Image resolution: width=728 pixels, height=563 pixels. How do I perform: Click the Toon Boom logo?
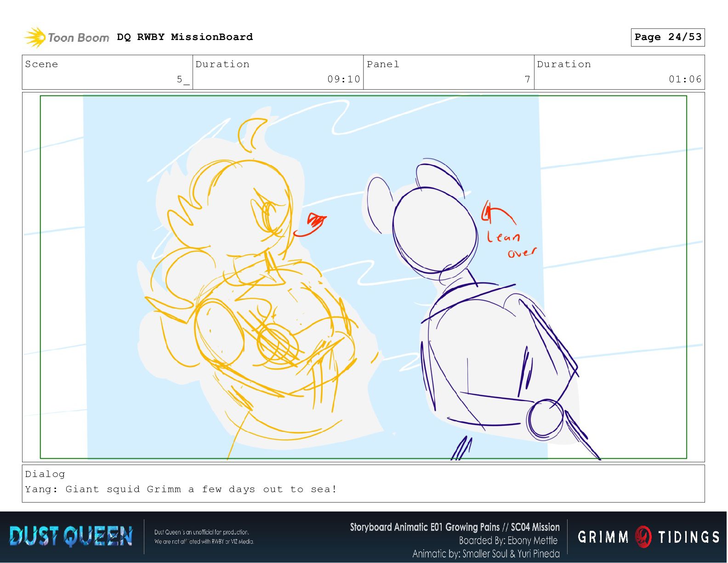coord(67,37)
